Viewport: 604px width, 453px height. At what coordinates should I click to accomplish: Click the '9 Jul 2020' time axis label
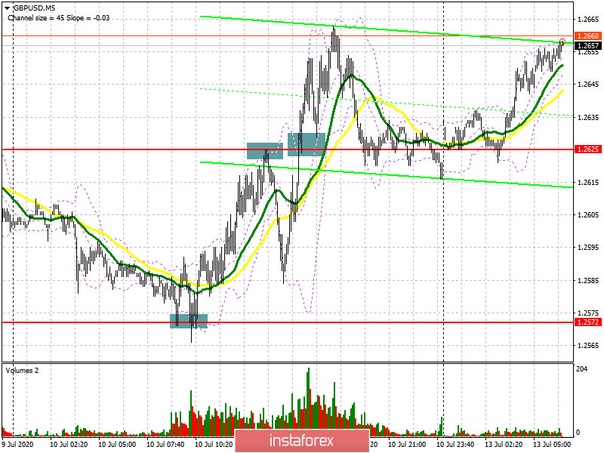(x=18, y=444)
